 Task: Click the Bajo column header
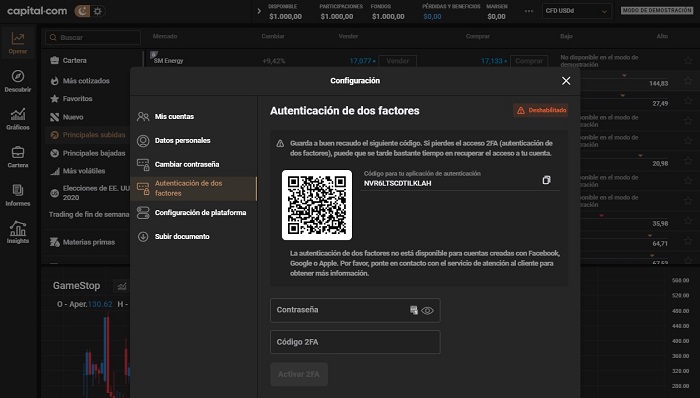pyautogui.click(x=566, y=36)
